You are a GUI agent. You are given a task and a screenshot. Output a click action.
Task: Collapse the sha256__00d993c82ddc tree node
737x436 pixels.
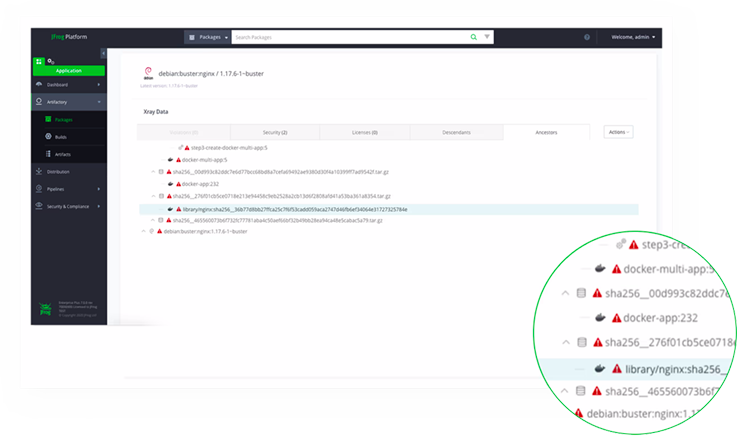pos(154,172)
